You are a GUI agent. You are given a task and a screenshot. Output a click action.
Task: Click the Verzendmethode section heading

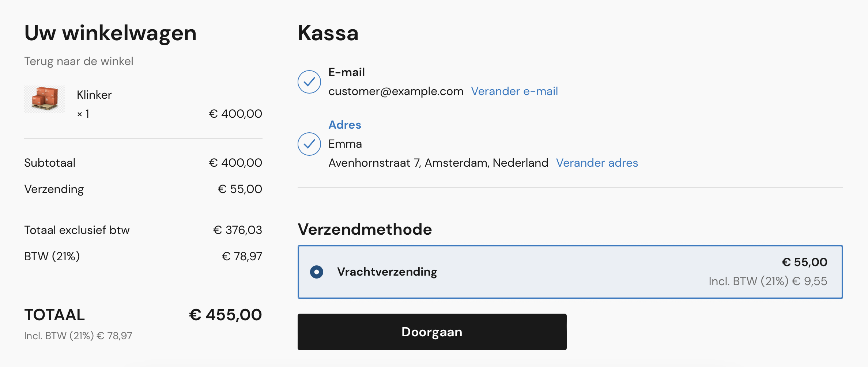pyautogui.click(x=365, y=230)
